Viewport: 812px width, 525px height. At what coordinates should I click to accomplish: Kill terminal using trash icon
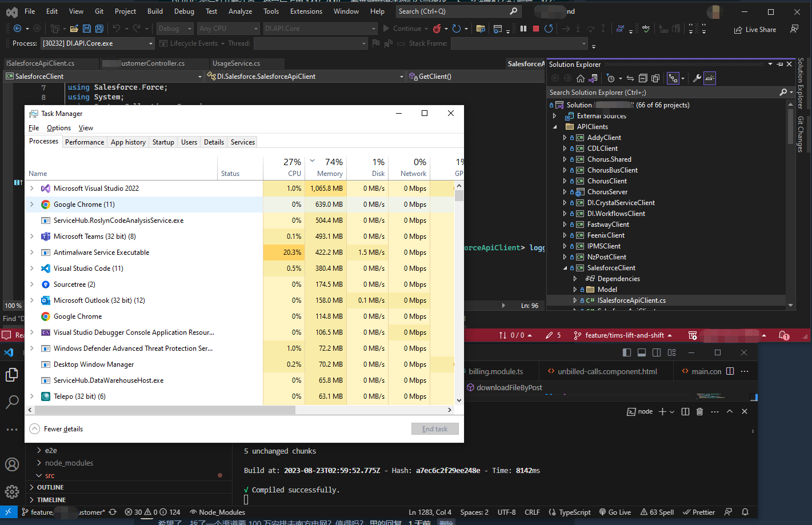[x=699, y=411]
